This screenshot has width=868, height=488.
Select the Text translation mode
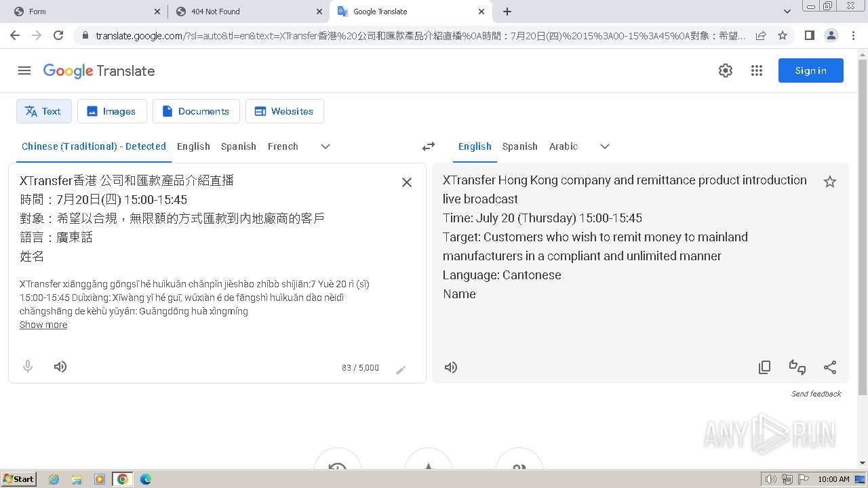coord(44,111)
